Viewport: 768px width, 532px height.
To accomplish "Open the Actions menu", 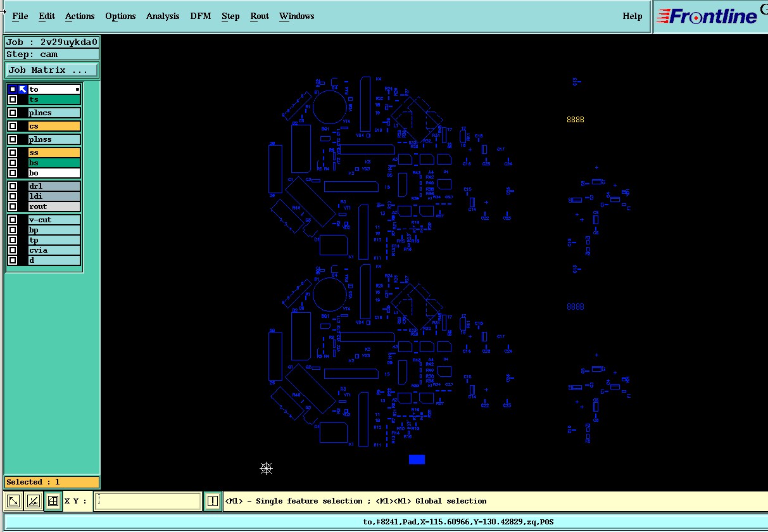I will click(80, 16).
